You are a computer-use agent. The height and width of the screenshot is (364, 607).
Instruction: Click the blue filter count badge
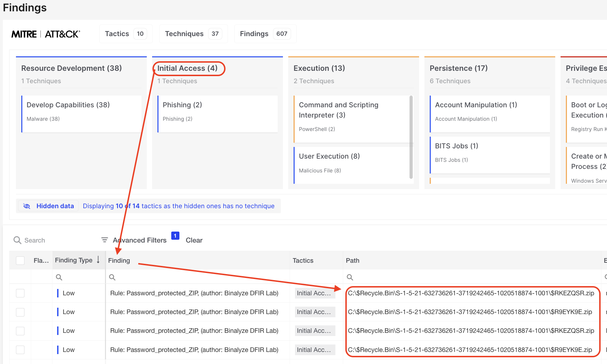(x=175, y=236)
